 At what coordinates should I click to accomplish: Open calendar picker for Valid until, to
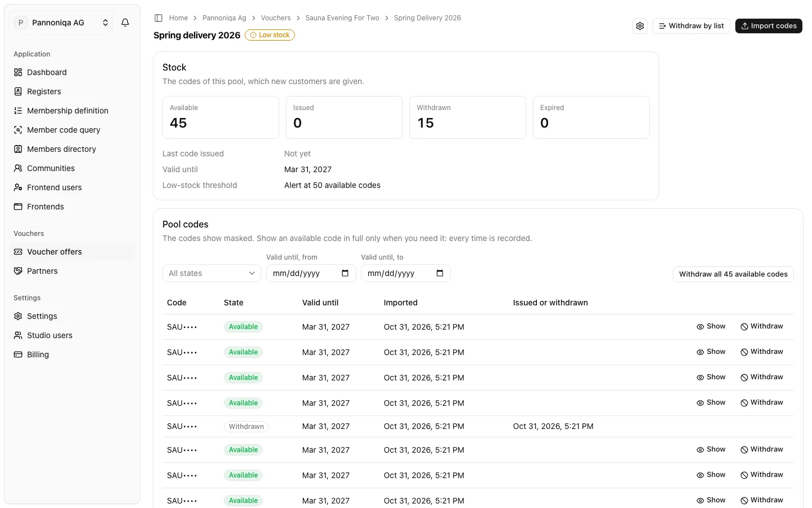[440, 273]
